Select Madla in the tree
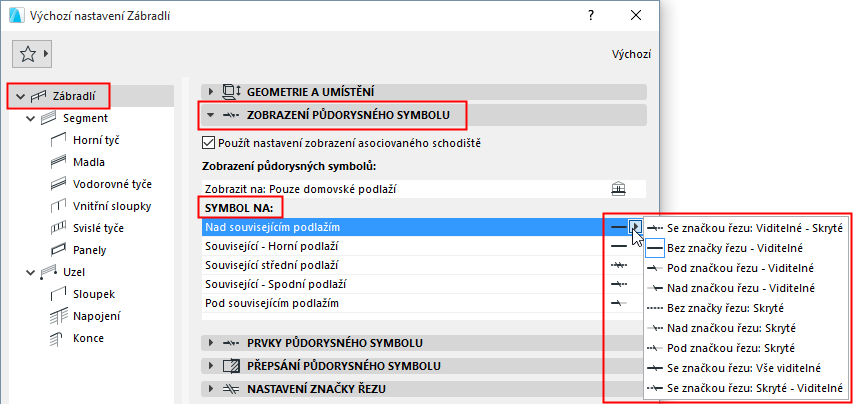The width and height of the screenshot is (853, 404). pos(89,162)
